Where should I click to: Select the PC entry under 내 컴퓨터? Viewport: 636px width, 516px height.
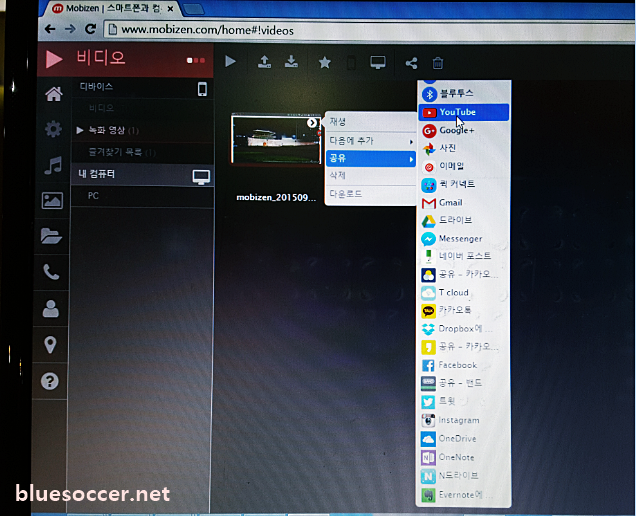pos(143,196)
